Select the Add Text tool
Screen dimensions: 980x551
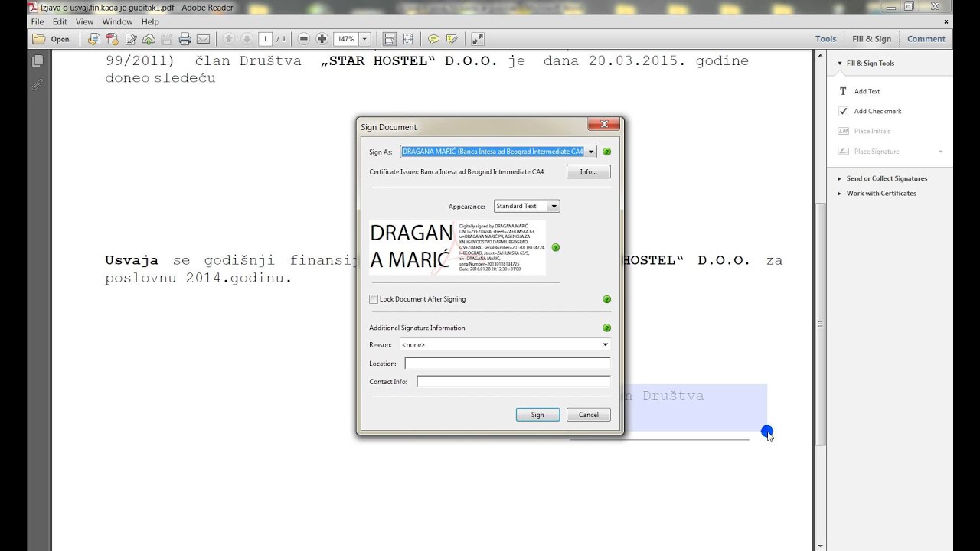click(867, 91)
